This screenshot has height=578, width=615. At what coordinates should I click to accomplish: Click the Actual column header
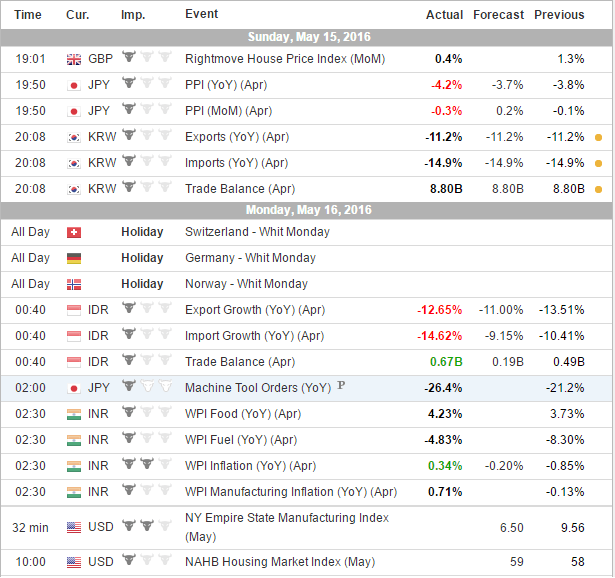[444, 15]
